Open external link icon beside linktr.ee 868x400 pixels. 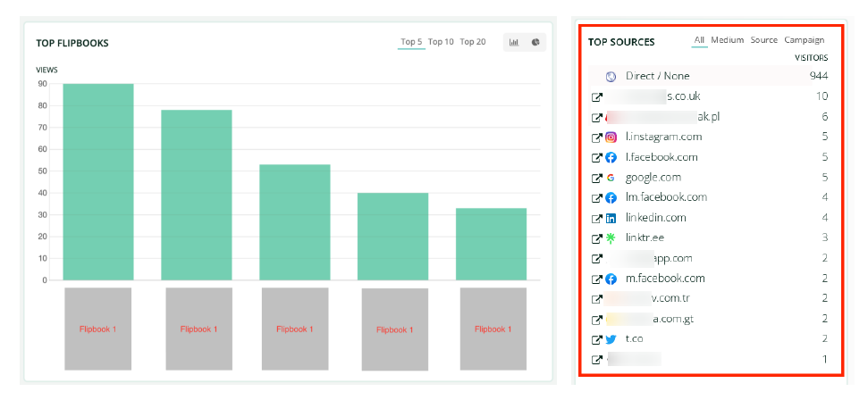[x=597, y=238]
